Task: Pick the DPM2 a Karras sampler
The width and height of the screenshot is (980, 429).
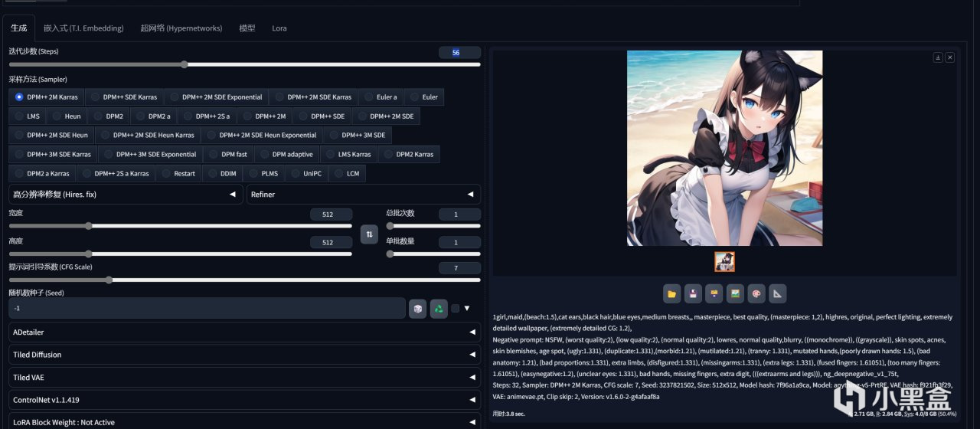Action: tap(41, 174)
